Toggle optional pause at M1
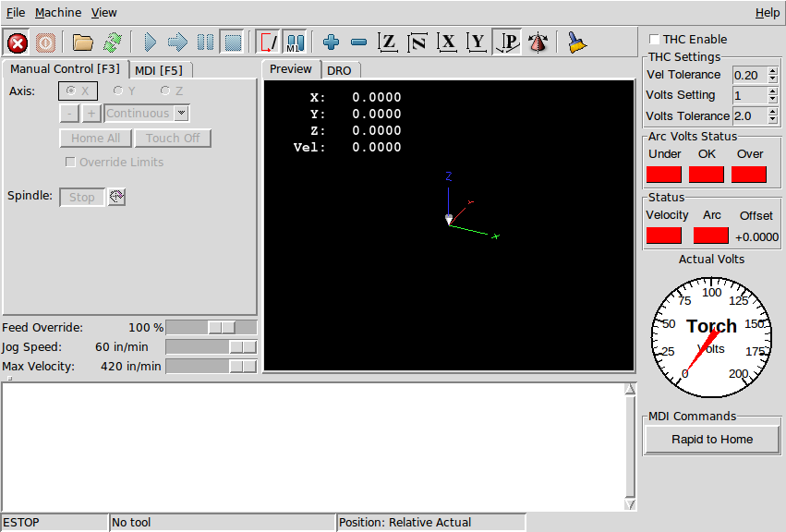 coord(294,42)
